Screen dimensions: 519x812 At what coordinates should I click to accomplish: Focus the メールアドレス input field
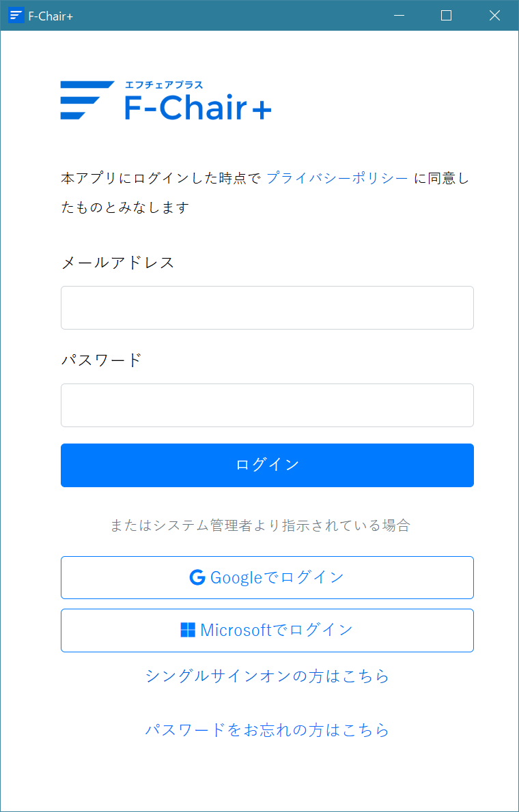267,308
